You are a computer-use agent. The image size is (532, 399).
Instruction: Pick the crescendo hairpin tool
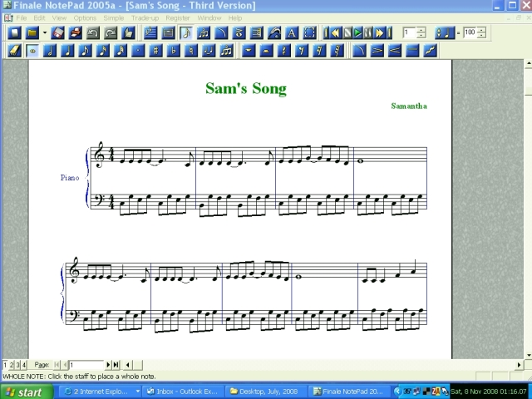point(394,51)
